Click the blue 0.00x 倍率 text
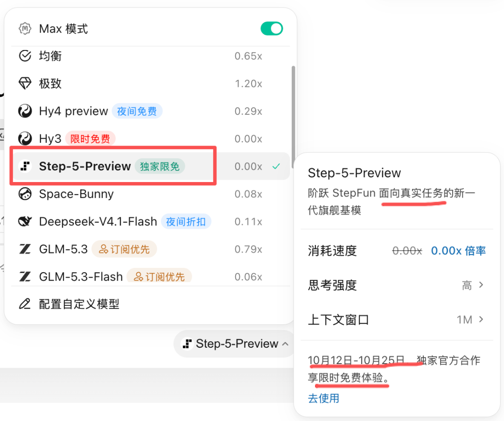Viewport: 504px width, 421px height. pos(458,251)
